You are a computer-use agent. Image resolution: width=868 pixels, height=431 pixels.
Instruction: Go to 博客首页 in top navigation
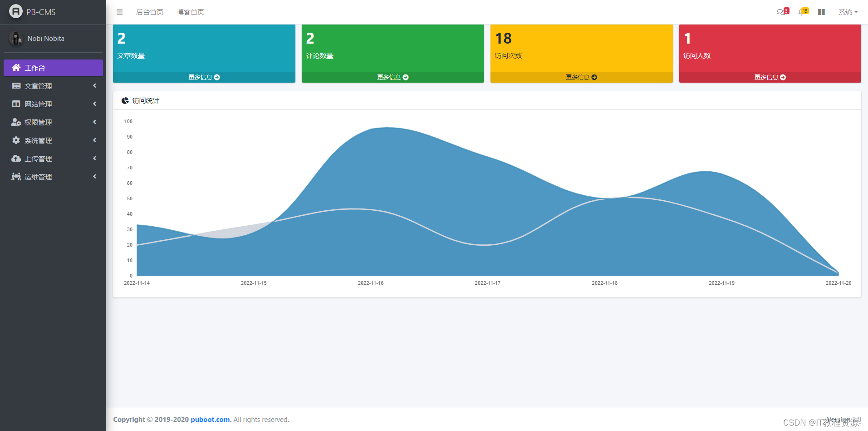(191, 12)
